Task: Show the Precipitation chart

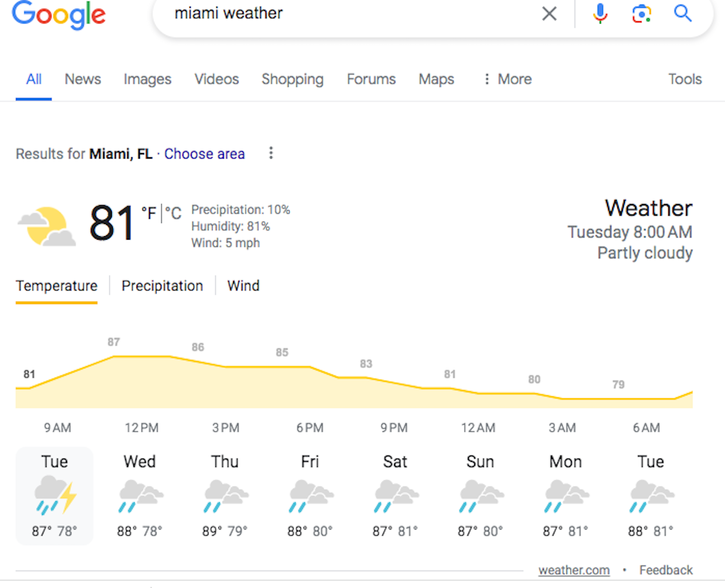Action: click(162, 286)
